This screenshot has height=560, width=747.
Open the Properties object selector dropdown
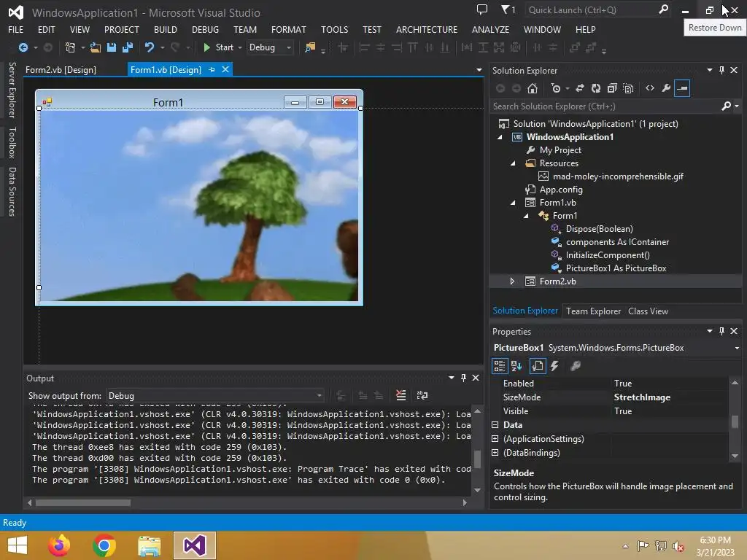[x=737, y=348]
